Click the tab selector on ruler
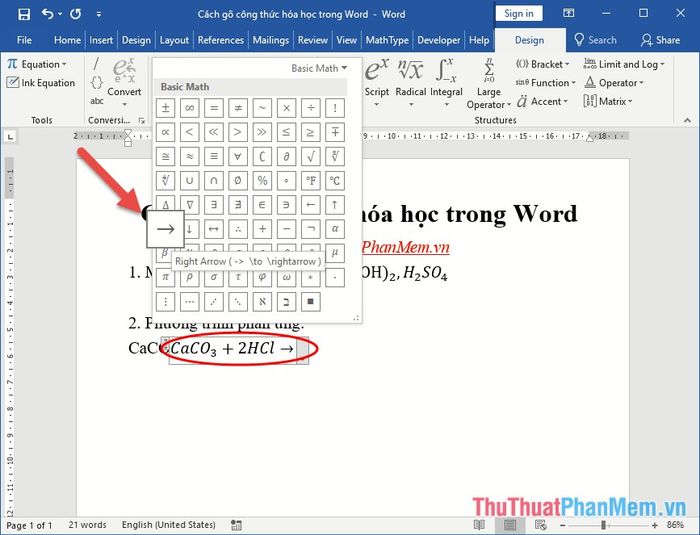The image size is (700, 535). (x=11, y=136)
